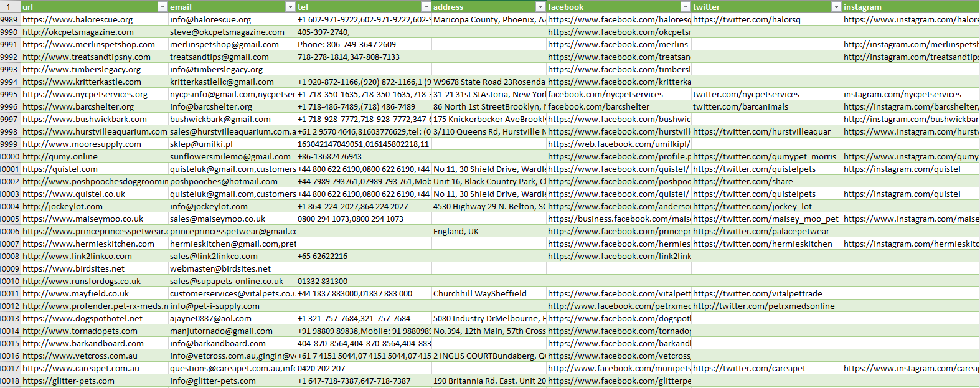Screen dimensions: 980x388
Task: Click tel cell +86-13682476943
Action: point(364,156)
